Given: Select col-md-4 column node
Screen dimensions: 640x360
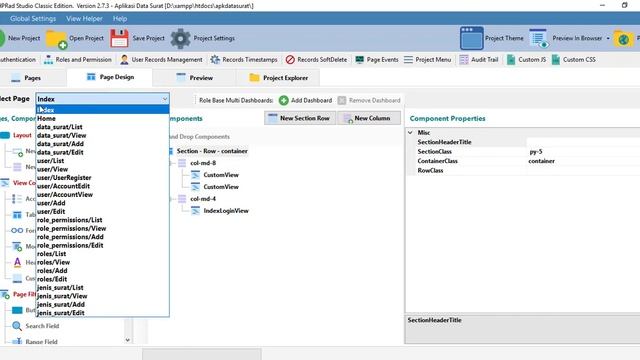Looking at the screenshot, I should [x=203, y=199].
